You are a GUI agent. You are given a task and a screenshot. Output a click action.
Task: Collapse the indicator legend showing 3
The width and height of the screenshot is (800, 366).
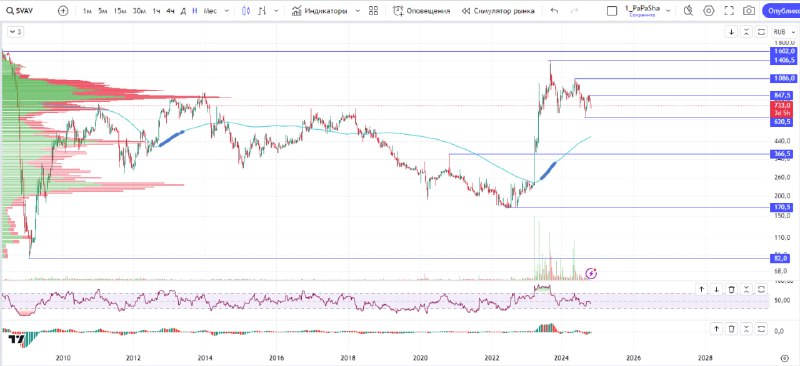pyautogui.click(x=15, y=32)
